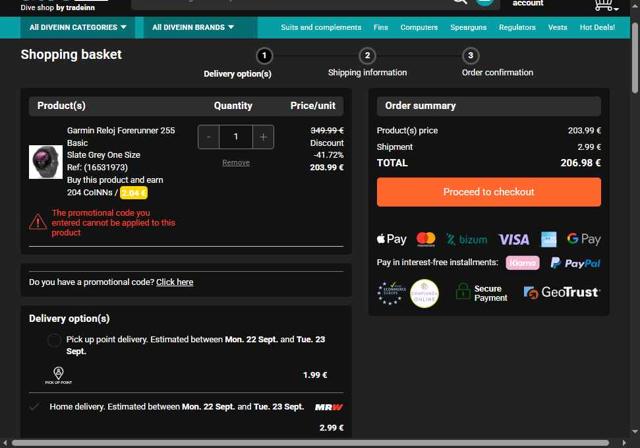Click the vertical scrollbar down arrow
This screenshot has height=448, width=640.
click(x=635, y=432)
